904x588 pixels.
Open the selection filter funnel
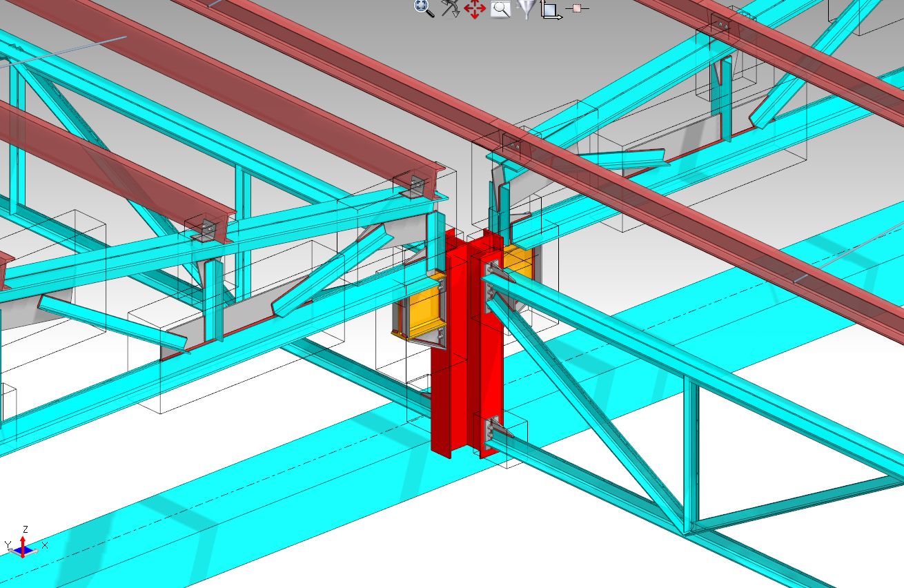526,9
